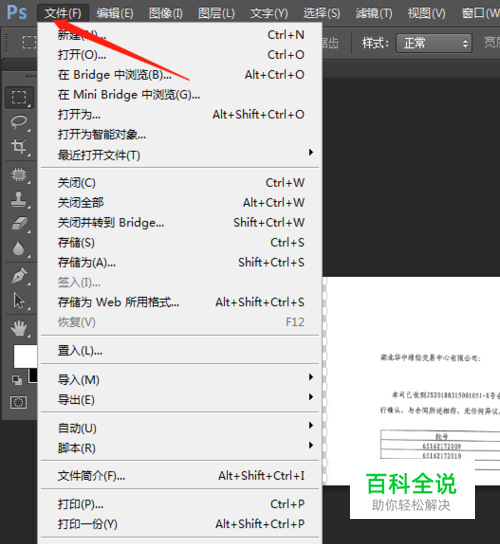Viewport: 500px width, 544px height.
Task: Expand 最近打开文件(T) submenu
Action: 180,155
